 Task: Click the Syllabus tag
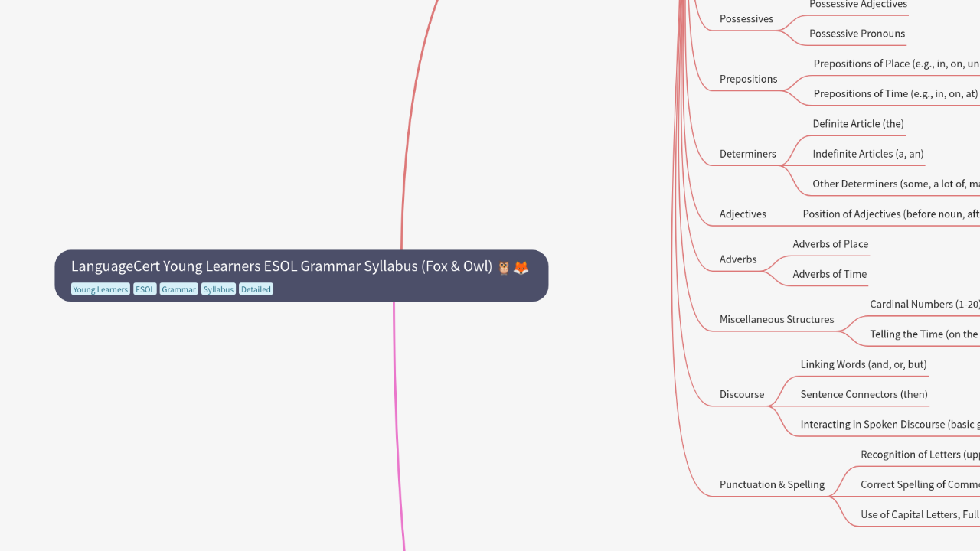(218, 289)
